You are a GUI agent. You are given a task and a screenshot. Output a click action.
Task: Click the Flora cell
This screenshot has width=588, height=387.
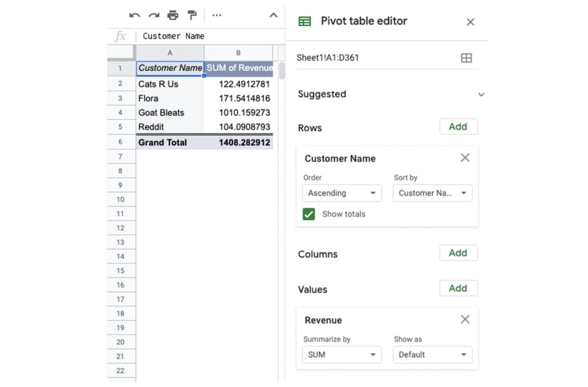click(170, 98)
